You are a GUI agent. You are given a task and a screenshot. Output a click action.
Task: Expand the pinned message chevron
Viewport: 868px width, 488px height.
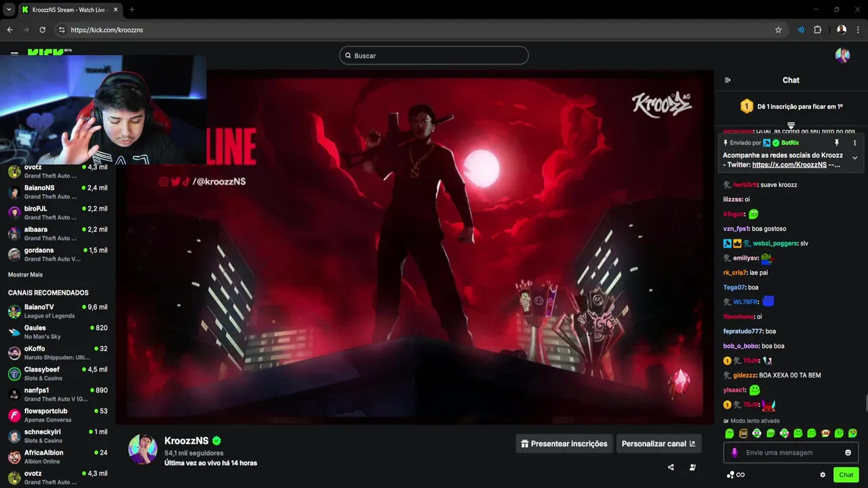(x=854, y=158)
